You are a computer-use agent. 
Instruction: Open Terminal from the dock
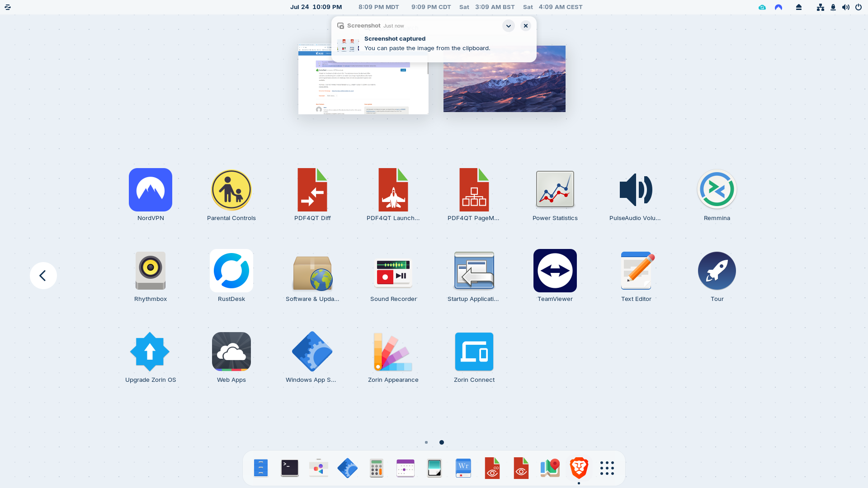click(290, 468)
